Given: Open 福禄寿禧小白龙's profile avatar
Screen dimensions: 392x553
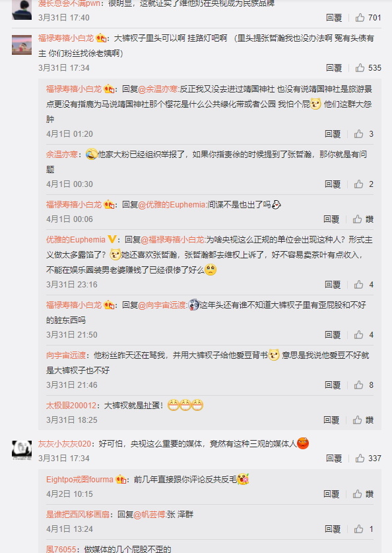Looking at the screenshot, I should 22,45.
